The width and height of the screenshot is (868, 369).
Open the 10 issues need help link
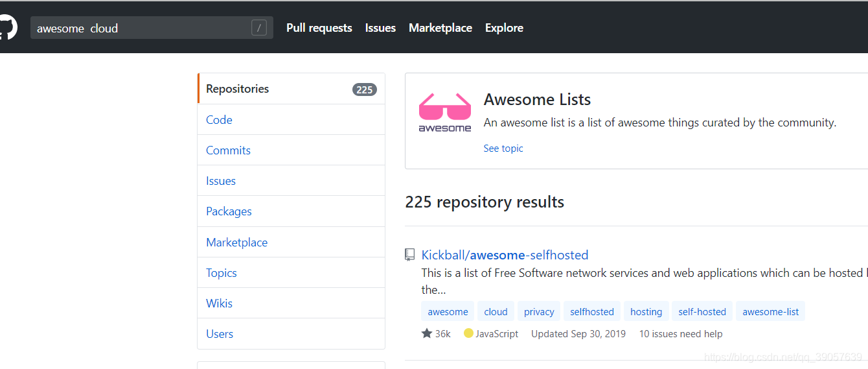[x=681, y=333]
